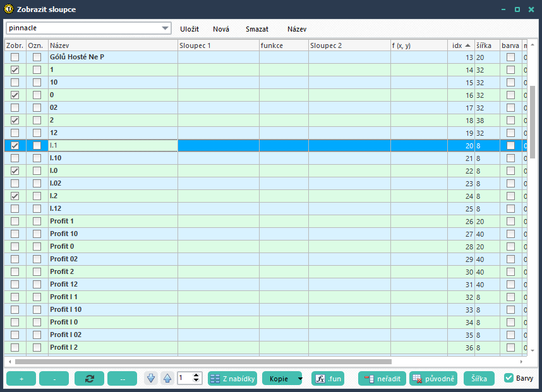Open the Kopie dropdown arrow
The image size is (542, 392).
300,379
